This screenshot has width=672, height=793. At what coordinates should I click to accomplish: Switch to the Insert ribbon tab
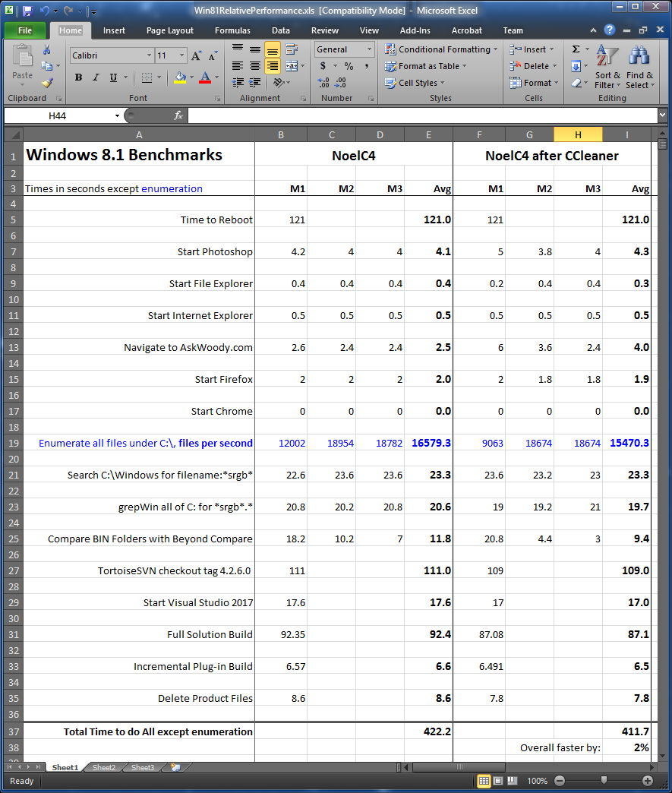click(x=114, y=30)
